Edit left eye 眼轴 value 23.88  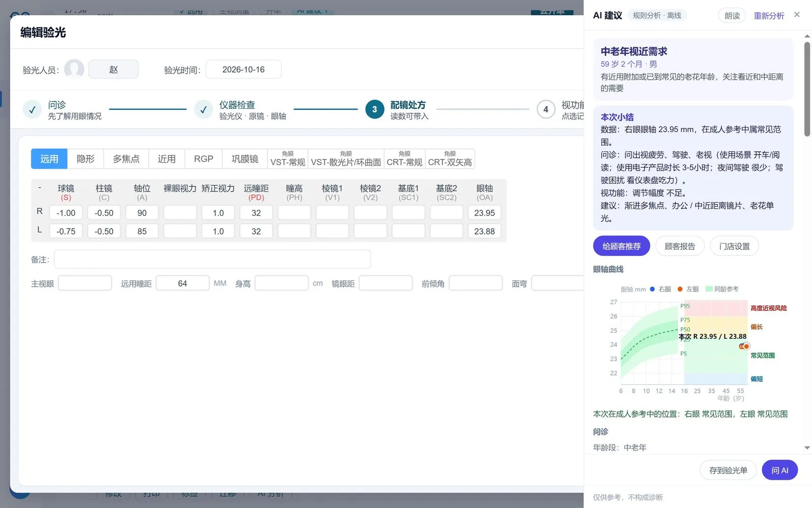tap(485, 231)
